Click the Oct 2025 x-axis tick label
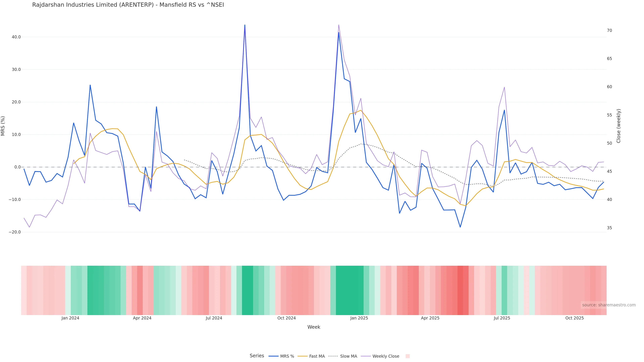 575,318
